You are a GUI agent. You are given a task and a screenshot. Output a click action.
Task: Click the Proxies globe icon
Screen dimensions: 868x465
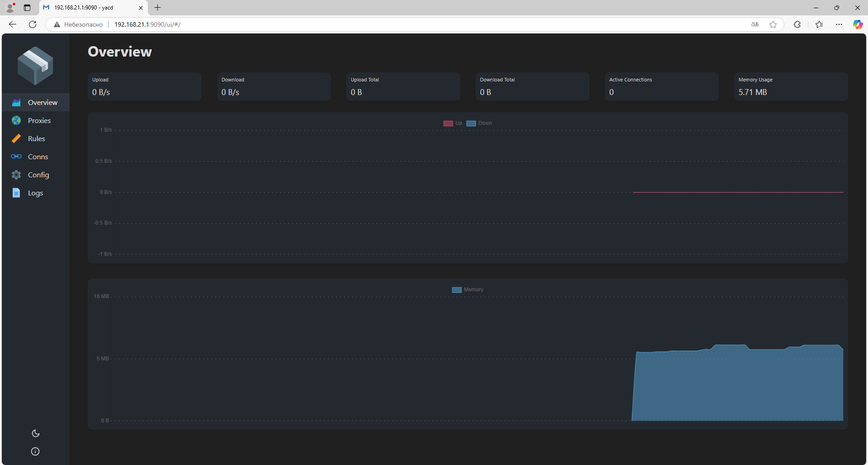[x=16, y=120]
